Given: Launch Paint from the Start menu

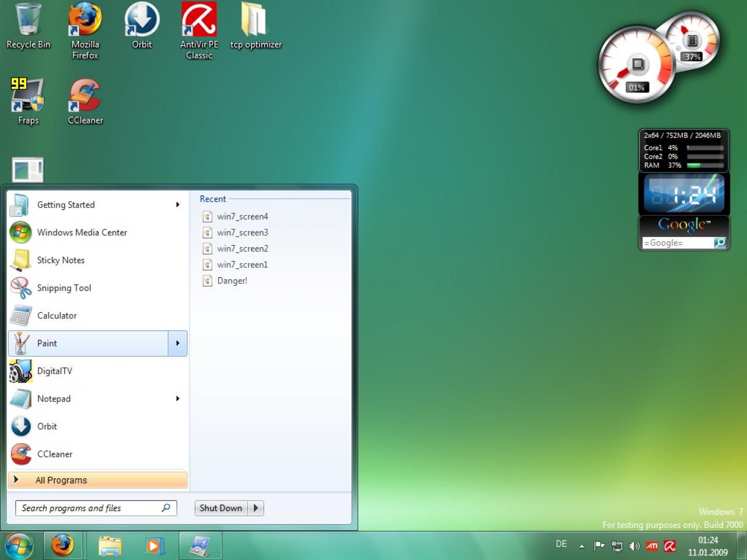Looking at the screenshot, I should click(88, 343).
